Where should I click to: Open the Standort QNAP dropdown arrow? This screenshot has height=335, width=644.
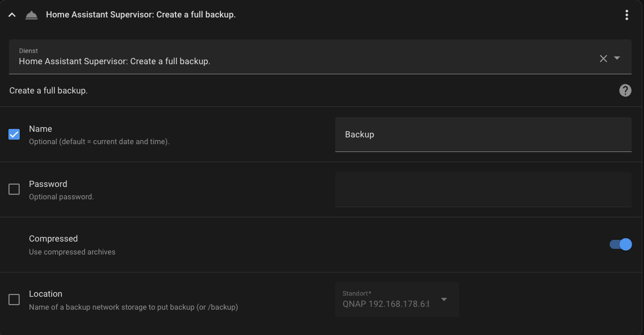pyautogui.click(x=444, y=300)
